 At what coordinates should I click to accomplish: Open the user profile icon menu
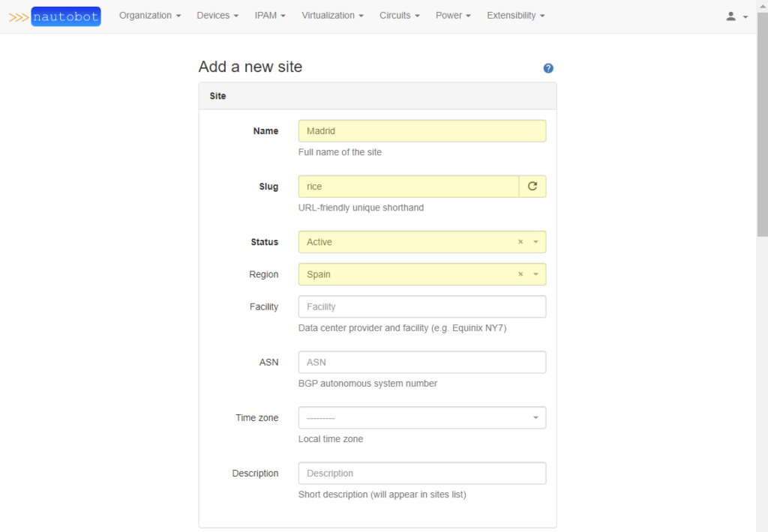(x=736, y=16)
